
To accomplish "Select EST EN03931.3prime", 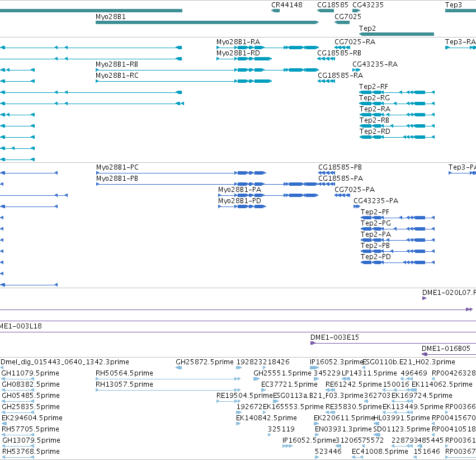I will click(318, 435).
